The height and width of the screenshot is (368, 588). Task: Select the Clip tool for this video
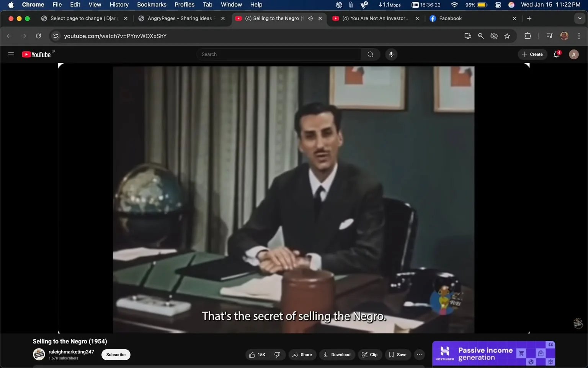(x=370, y=355)
